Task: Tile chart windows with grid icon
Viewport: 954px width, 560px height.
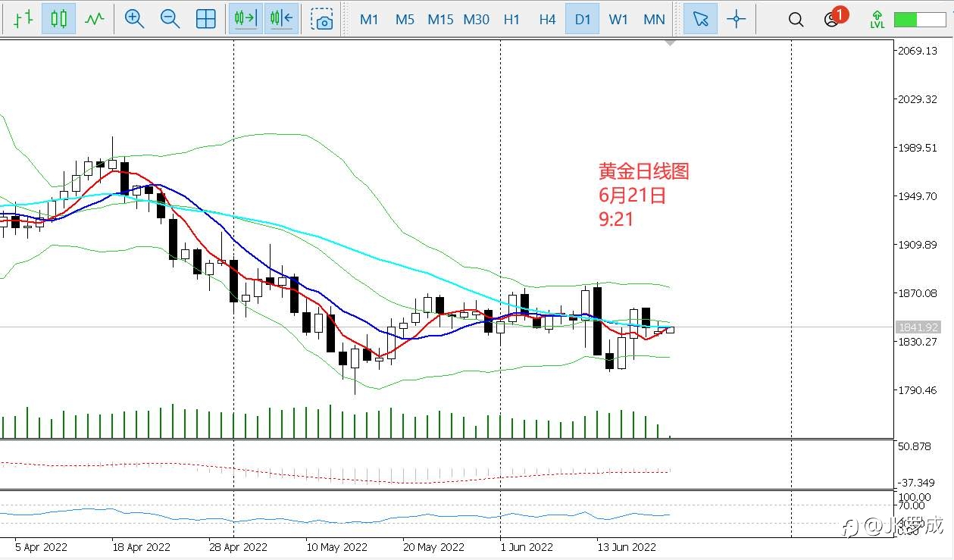Action: (206, 19)
